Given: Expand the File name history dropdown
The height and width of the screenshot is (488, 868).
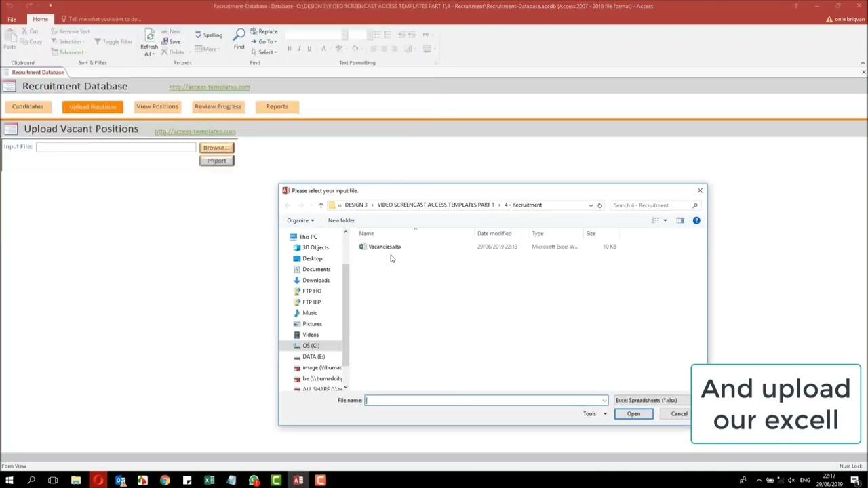Looking at the screenshot, I should pyautogui.click(x=604, y=400).
